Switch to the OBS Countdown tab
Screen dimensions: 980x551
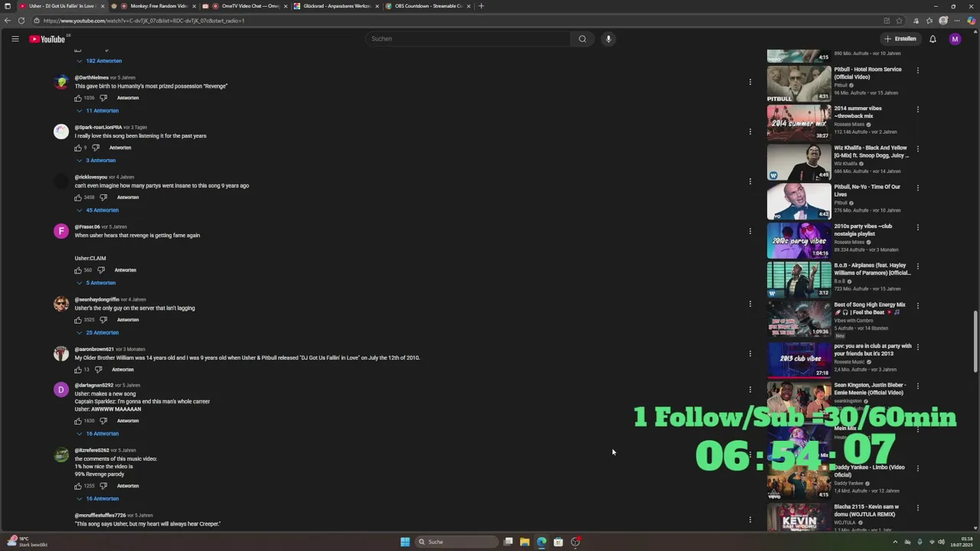[427, 6]
